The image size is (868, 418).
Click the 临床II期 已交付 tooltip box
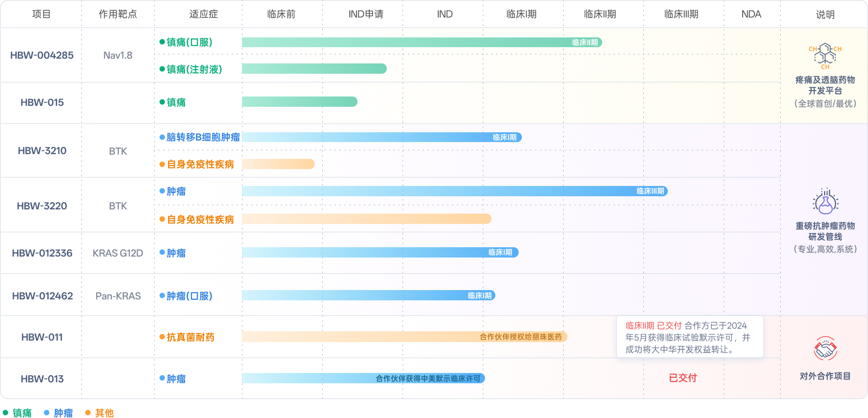coord(690,337)
